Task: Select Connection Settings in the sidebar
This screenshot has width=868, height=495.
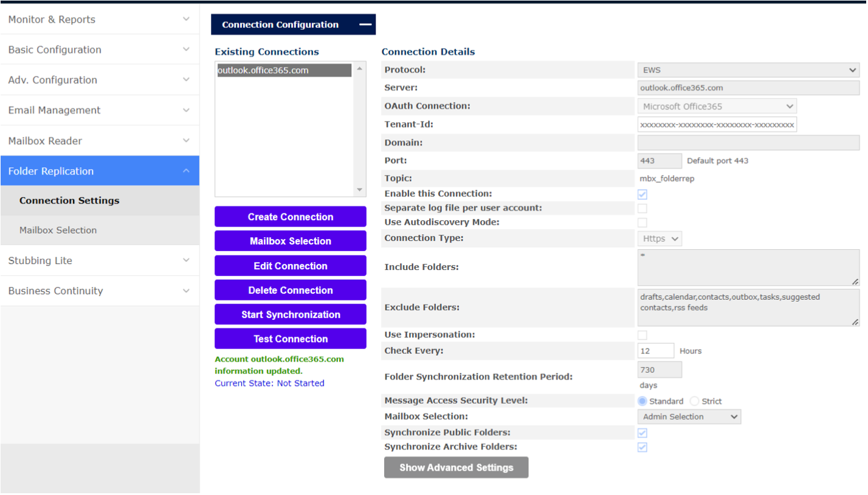Action: tap(69, 201)
